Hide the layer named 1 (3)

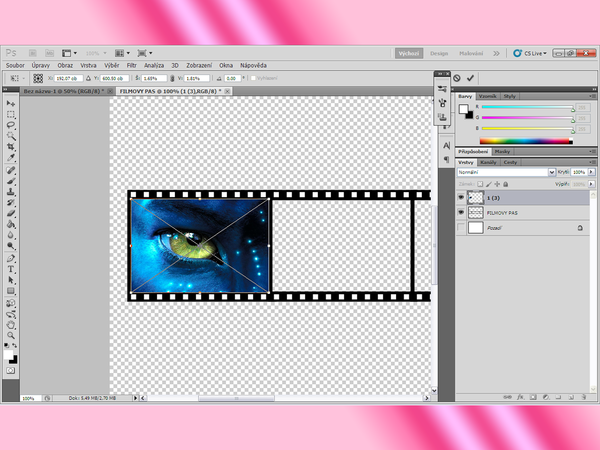coord(461,197)
